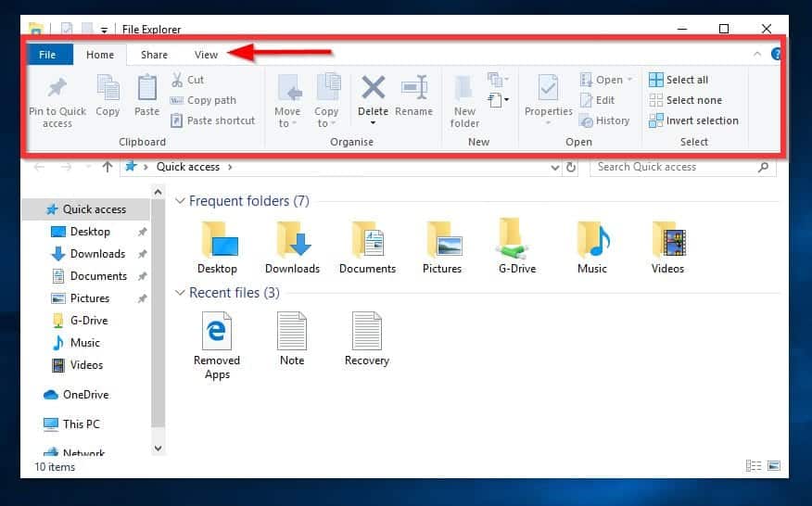Image resolution: width=812 pixels, height=506 pixels.
Task: Open the Removed Apps recent file
Action: click(217, 346)
